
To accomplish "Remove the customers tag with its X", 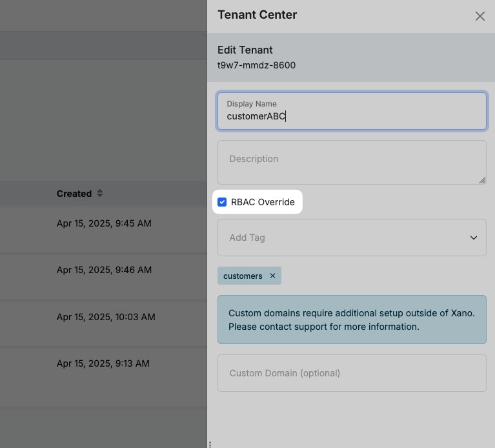I will point(272,276).
